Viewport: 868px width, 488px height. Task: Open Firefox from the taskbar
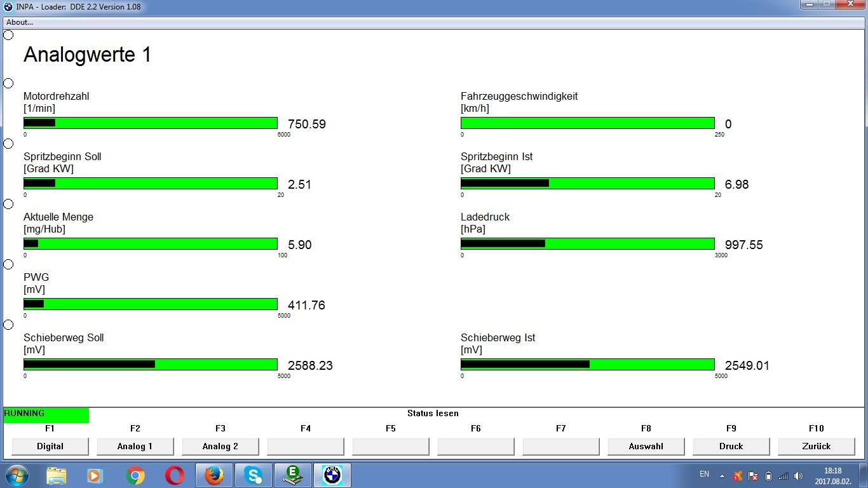pos(214,475)
